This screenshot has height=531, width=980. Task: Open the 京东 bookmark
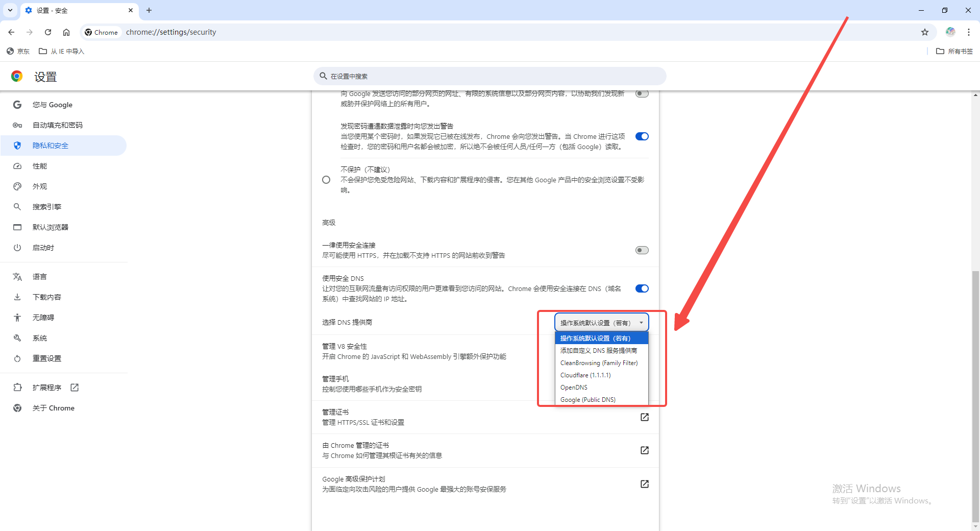pyautogui.click(x=18, y=51)
